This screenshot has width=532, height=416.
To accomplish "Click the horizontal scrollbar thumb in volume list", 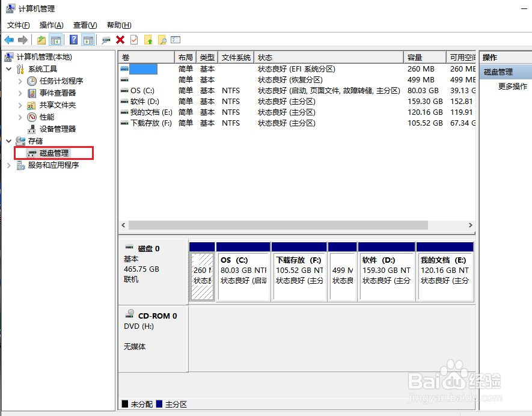I will 278,225.
